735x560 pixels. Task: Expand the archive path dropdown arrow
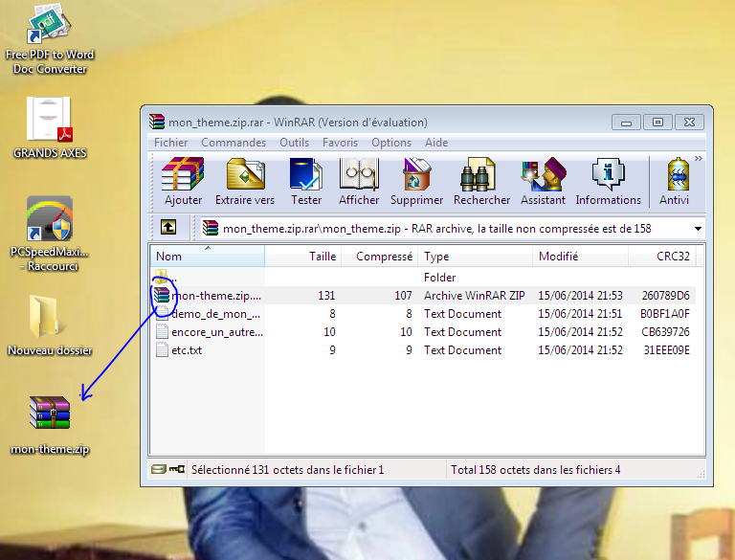pos(698,229)
